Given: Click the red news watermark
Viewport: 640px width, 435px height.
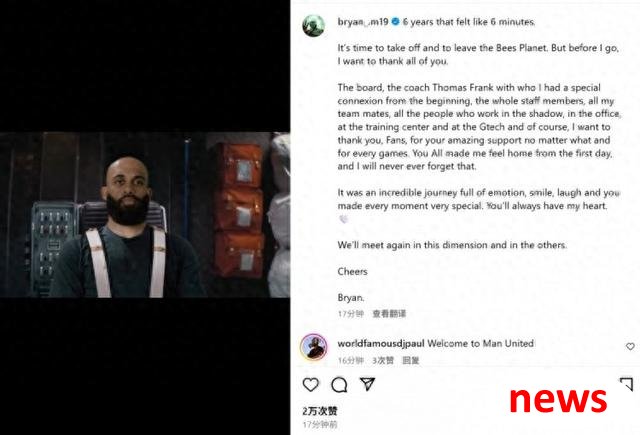Looking at the screenshot, I should click(x=558, y=400).
